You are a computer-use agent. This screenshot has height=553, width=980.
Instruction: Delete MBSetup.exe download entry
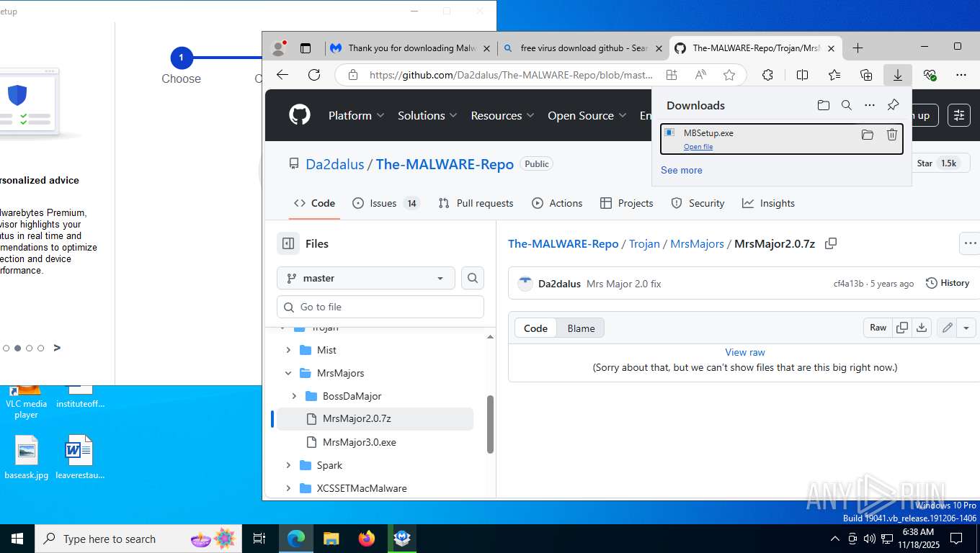(x=891, y=135)
